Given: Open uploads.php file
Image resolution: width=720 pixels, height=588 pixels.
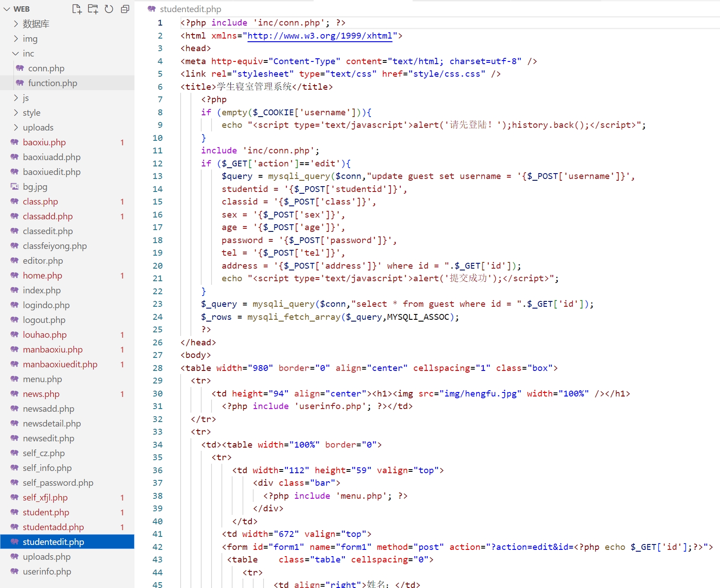Looking at the screenshot, I should tap(67, 557).
